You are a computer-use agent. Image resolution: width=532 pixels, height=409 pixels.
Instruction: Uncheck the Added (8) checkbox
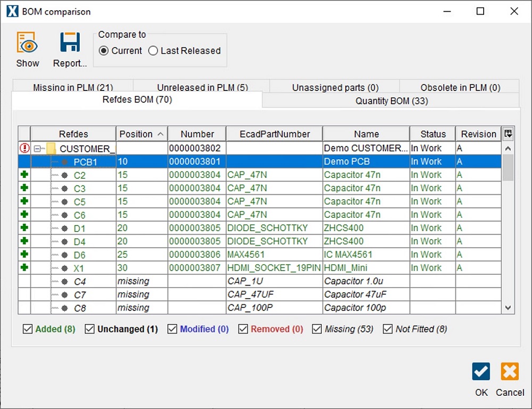point(28,329)
